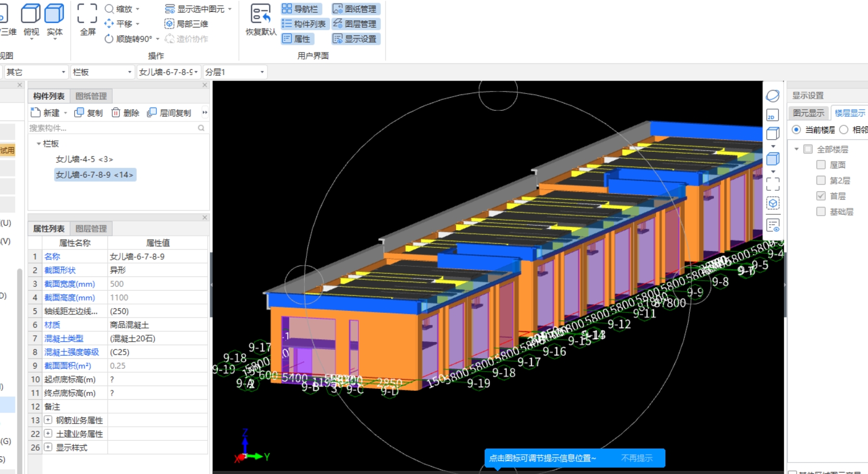Collapse 全部楼层 tree arrow
Viewport: 868px width, 474px height.
[x=796, y=149]
